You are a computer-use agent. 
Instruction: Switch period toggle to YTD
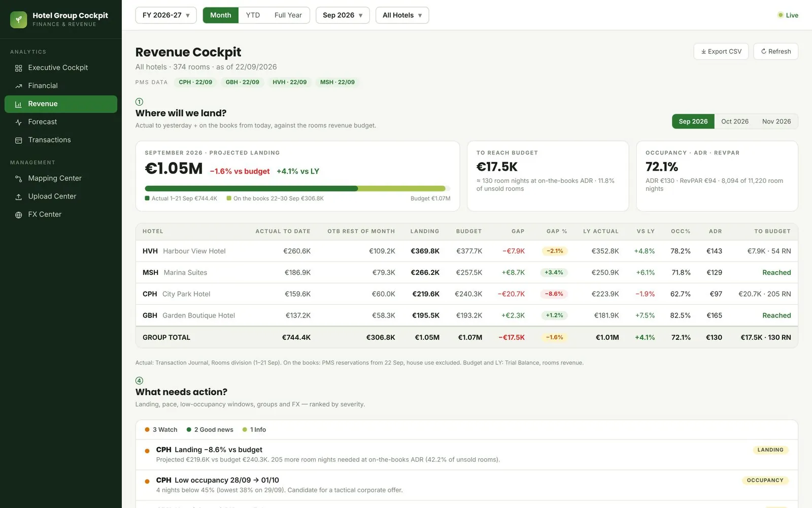click(253, 15)
